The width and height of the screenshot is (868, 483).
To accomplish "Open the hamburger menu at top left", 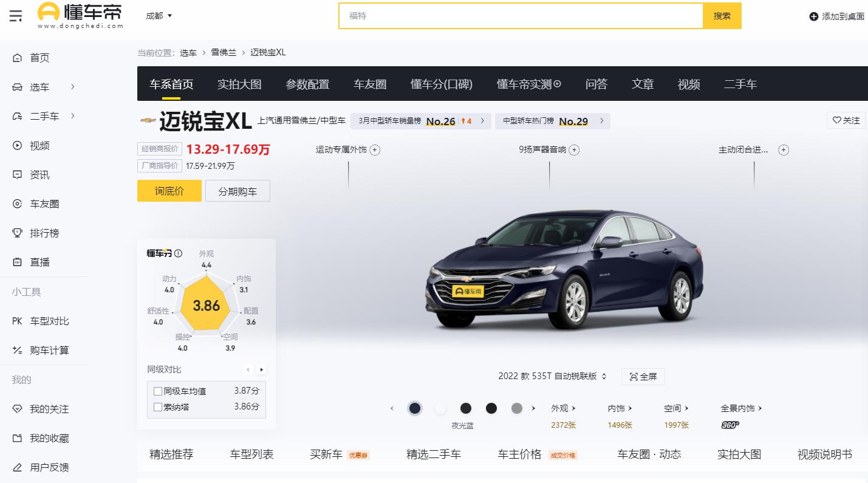I will (x=16, y=16).
